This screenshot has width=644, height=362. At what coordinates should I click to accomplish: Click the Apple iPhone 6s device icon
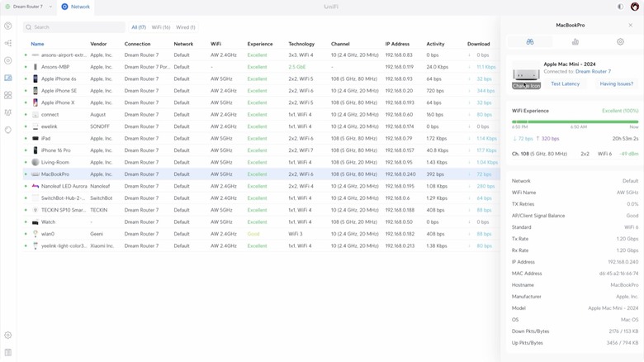[36, 79]
